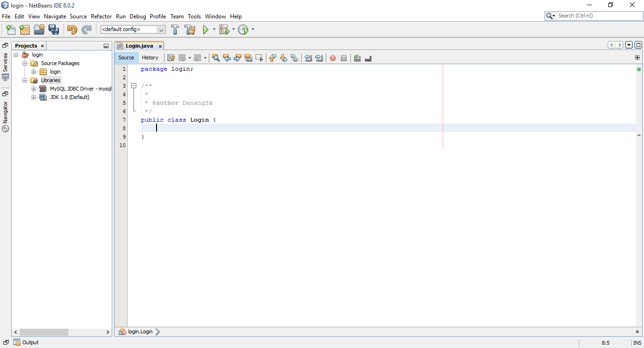
Task: Start macro recording in the editor toolbar
Action: pyautogui.click(x=333, y=58)
